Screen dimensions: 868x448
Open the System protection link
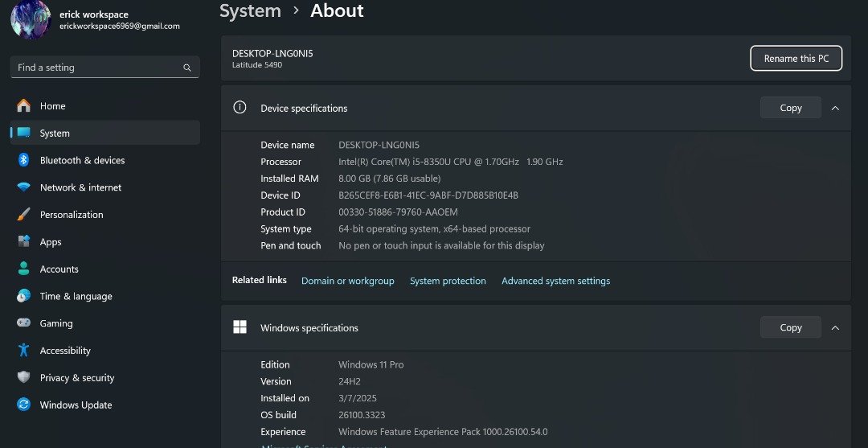click(448, 281)
